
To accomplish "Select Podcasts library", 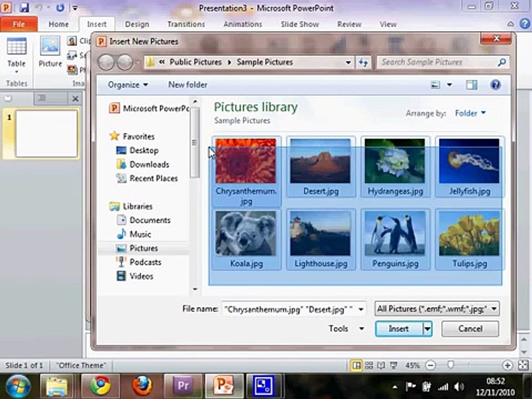I will [139, 262].
